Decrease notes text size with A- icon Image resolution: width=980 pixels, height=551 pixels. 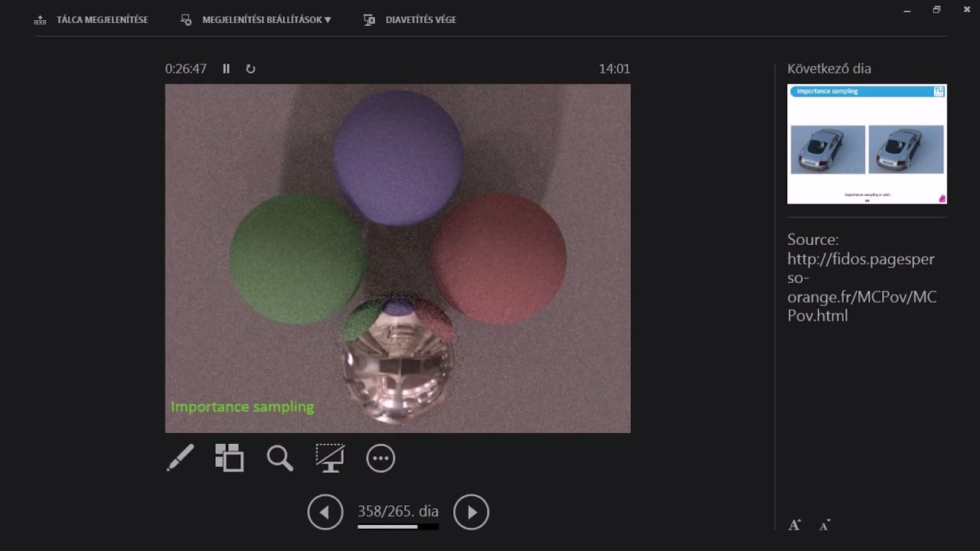coord(825,525)
